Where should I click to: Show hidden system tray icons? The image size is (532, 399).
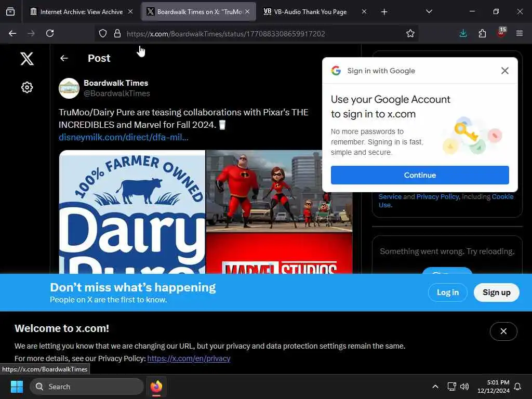[x=435, y=387]
